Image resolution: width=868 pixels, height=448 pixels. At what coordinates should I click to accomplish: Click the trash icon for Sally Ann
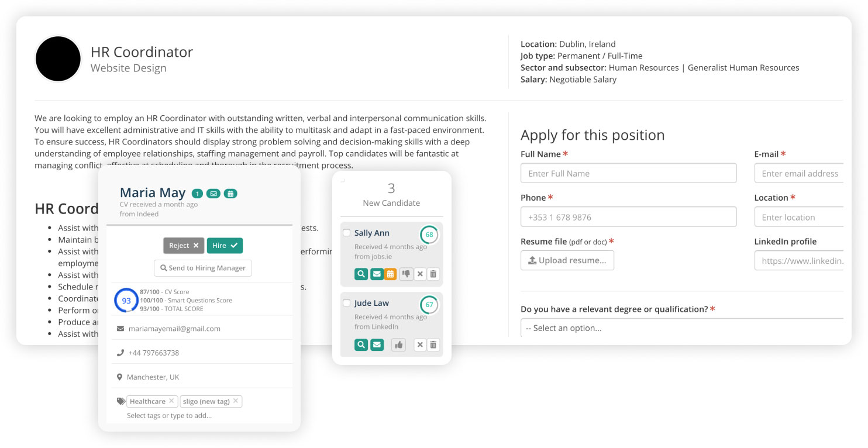click(433, 274)
